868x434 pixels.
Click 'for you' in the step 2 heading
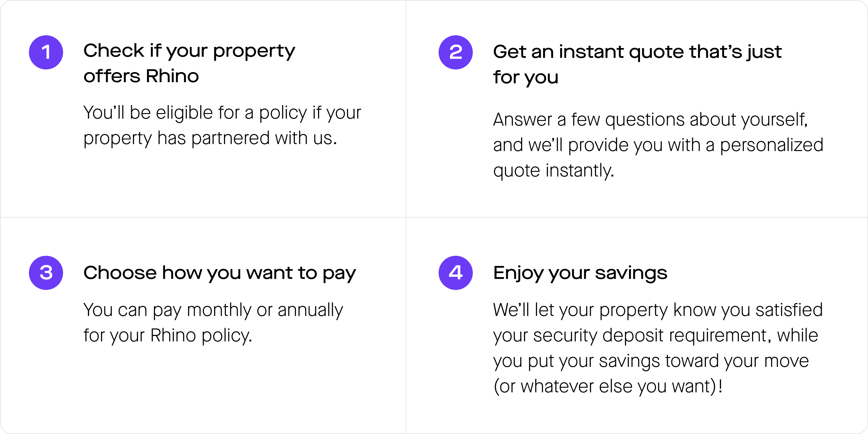click(x=526, y=78)
